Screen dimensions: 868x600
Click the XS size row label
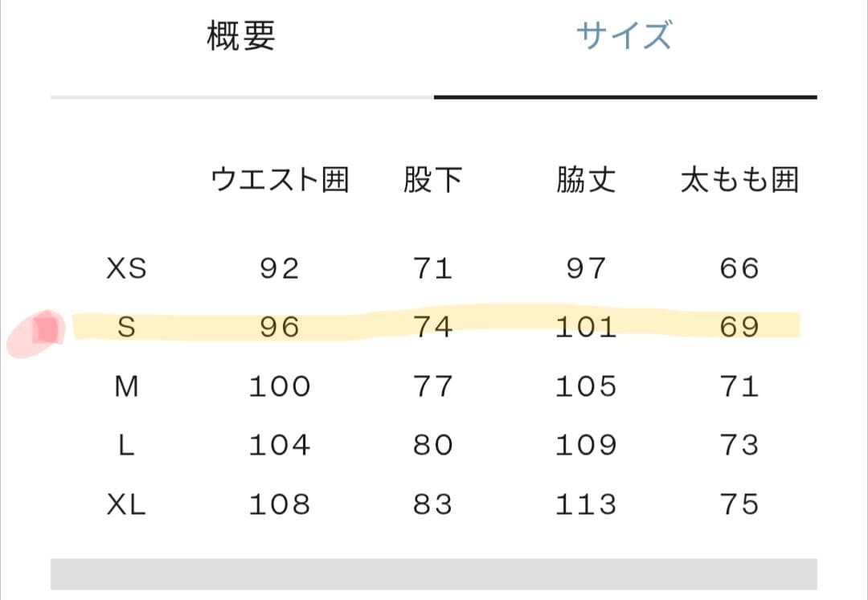pos(129,268)
